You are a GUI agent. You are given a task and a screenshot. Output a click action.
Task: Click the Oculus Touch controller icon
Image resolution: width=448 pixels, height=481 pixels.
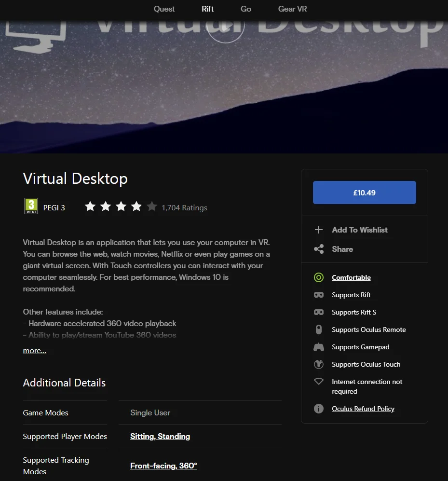[319, 364]
